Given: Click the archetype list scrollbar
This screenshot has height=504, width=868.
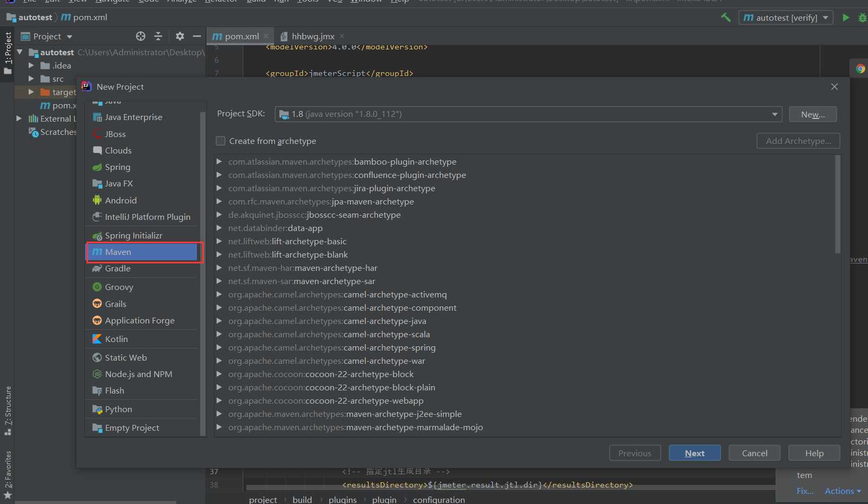Looking at the screenshot, I should (838, 204).
